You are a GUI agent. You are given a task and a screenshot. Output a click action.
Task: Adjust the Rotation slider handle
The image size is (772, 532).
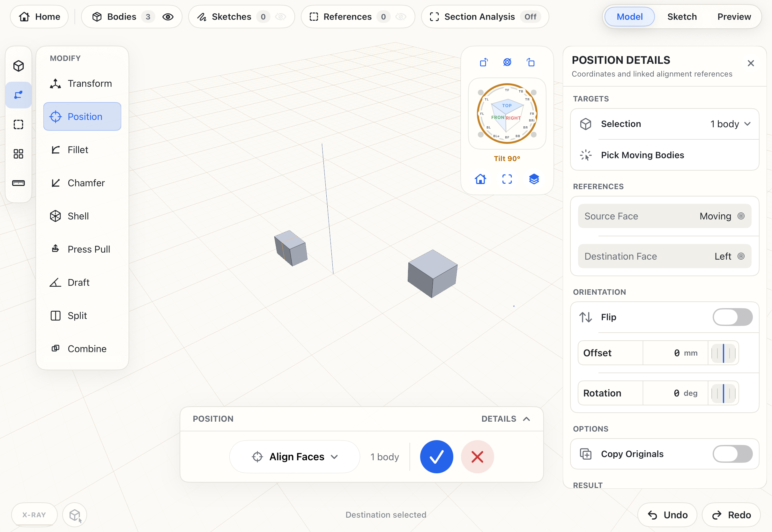point(723,393)
